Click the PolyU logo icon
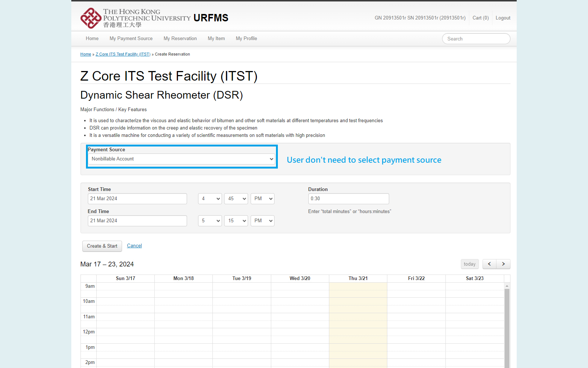Viewport: 588px width, 368px height. tap(91, 18)
